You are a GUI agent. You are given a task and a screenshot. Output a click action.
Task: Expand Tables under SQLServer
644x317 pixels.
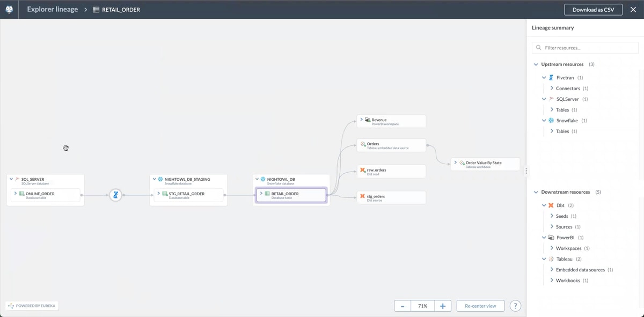coord(552,109)
